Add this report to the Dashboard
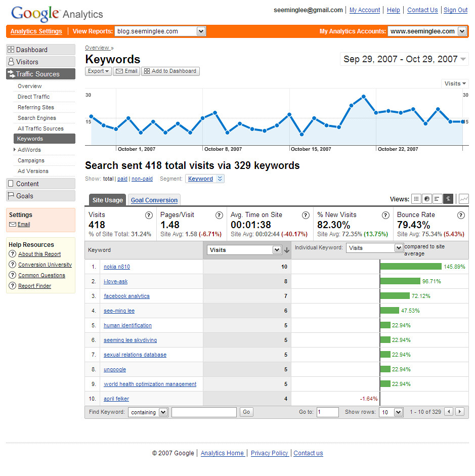Screen dimensions: 475x476 170,71
